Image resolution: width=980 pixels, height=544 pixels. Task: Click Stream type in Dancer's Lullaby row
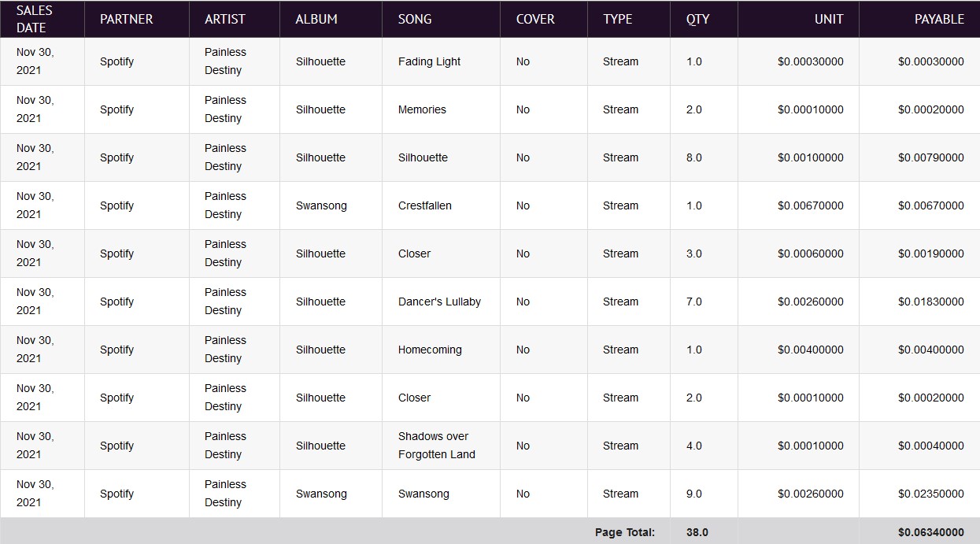tap(620, 302)
